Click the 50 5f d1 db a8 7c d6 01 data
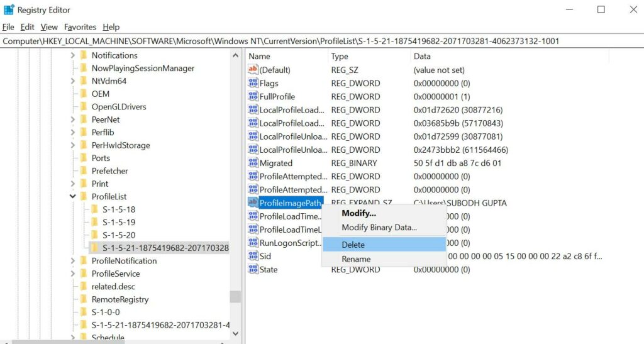This screenshot has height=344, width=644. tap(458, 163)
